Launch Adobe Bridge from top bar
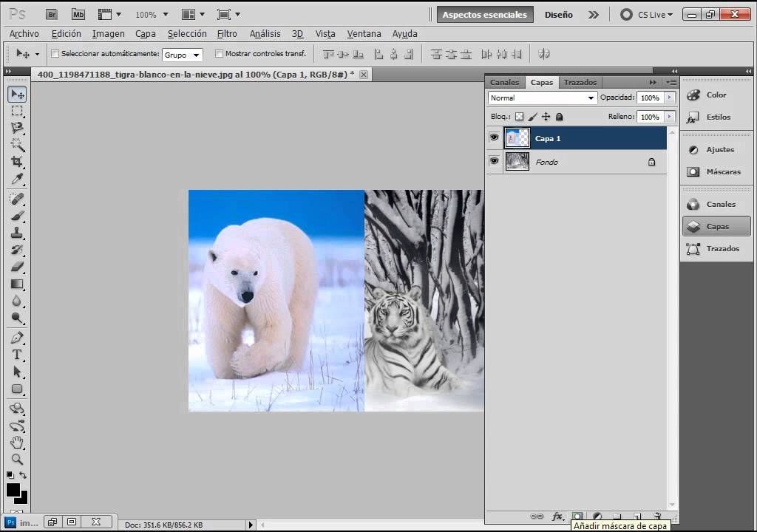 pos(52,15)
